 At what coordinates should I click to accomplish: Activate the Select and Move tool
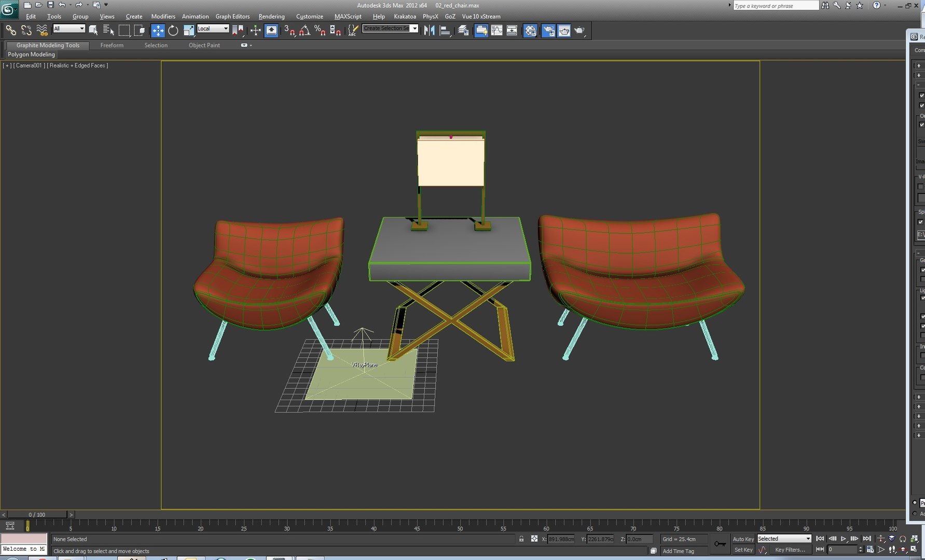click(158, 31)
